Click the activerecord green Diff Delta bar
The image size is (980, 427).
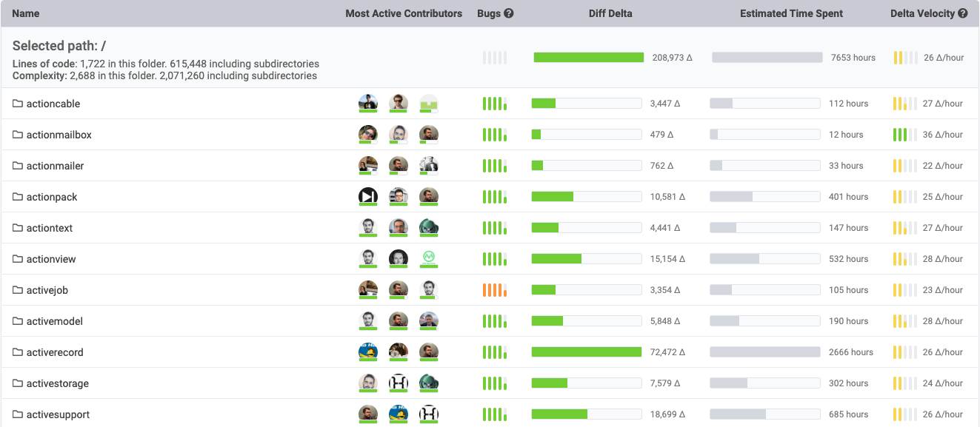[x=586, y=352]
